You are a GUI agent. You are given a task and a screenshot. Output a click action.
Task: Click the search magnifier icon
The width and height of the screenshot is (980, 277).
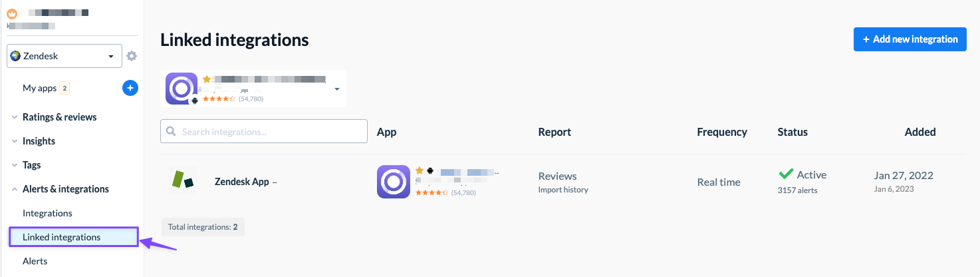point(172,132)
